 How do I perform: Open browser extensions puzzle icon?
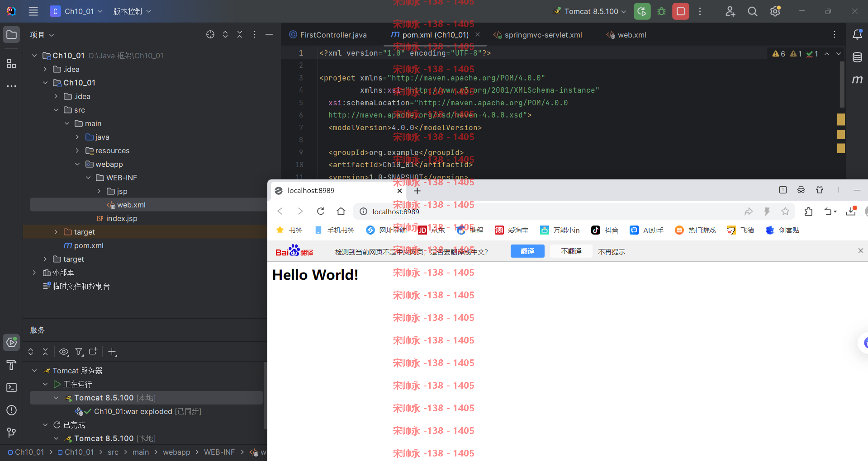pyautogui.click(x=808, y=211)
